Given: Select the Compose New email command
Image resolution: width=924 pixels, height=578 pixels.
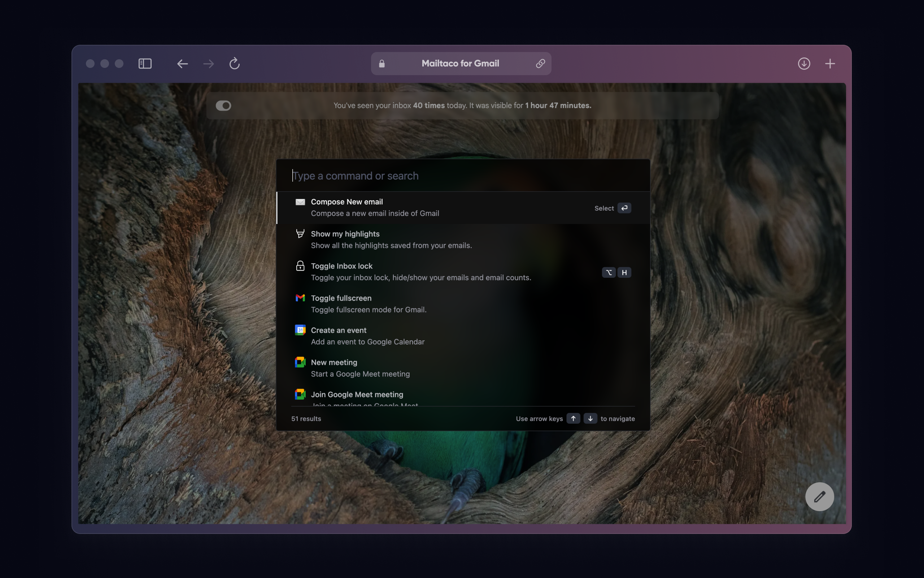Looking at the screenshot, I should [x=463, y=208].
